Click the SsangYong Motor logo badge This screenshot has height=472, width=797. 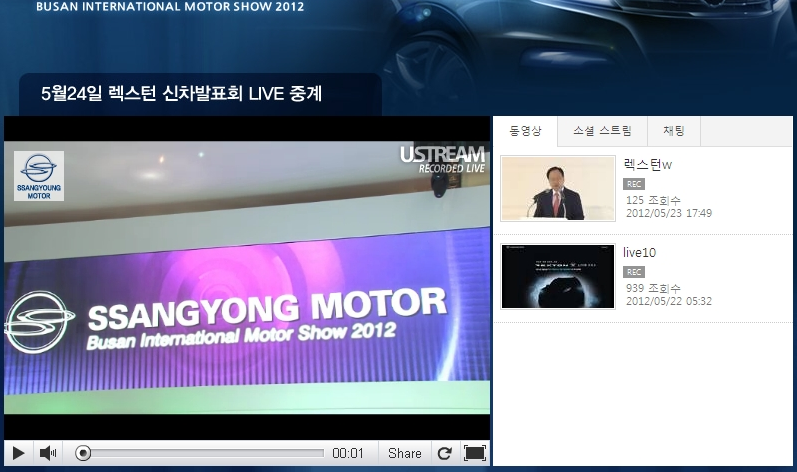point(39,176)
